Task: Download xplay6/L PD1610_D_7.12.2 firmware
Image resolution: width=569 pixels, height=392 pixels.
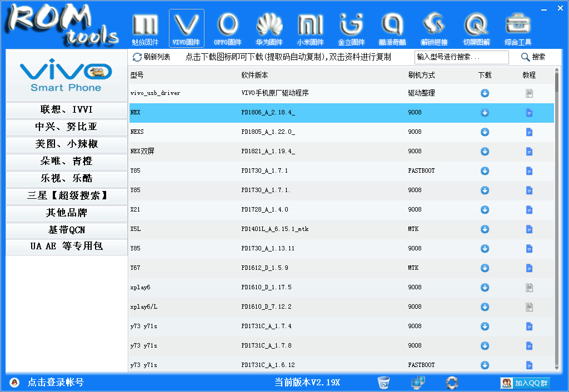Action: [x=485, y=307]
